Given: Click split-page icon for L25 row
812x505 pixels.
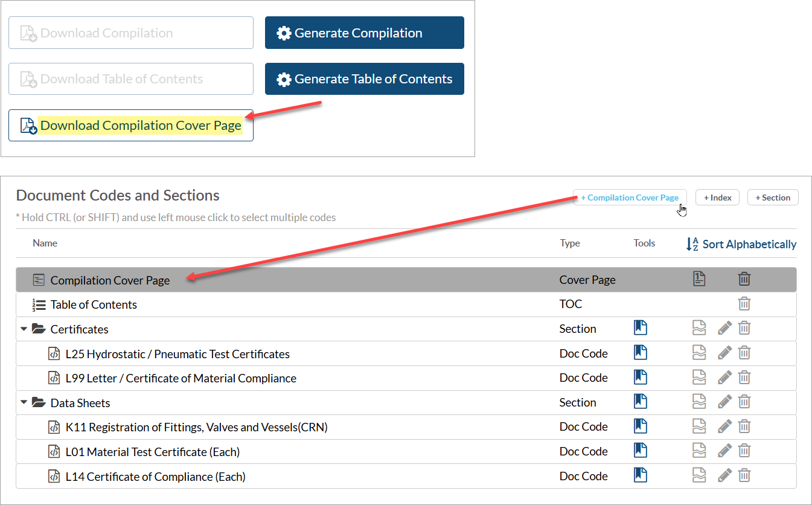Looking at the screenshot, I should point(699,352).
